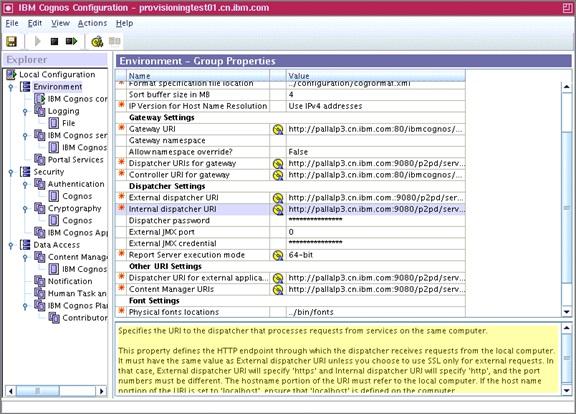Click the Value column header
This screenshot has width=576, height=414.
375,76
